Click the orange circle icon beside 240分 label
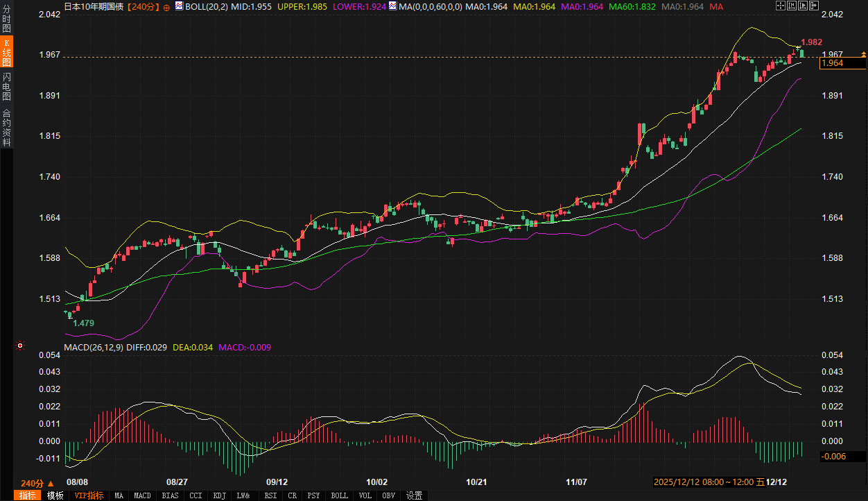Viewport: 868px width, 501px height. [x=166, y=7]
